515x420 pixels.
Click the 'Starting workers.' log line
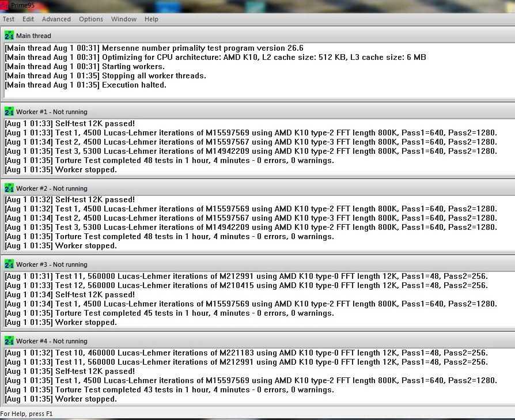(85, 67)
